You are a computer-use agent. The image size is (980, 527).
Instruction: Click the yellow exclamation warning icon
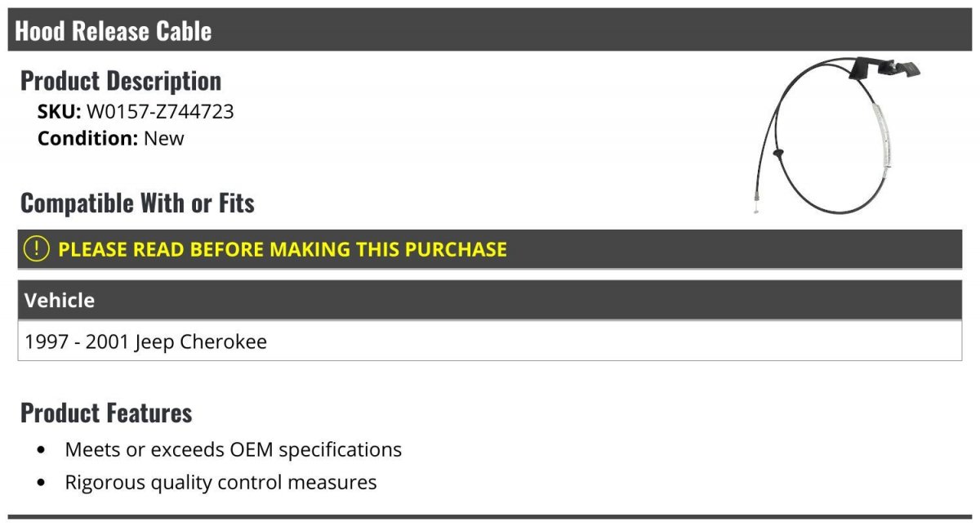click(37, 249)
